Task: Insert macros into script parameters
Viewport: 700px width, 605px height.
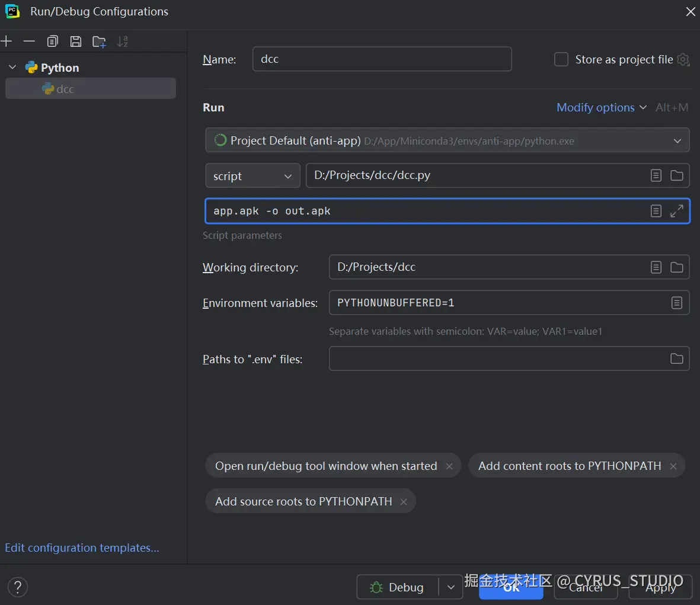Action: pyautogui.click(x=656, y=211)
